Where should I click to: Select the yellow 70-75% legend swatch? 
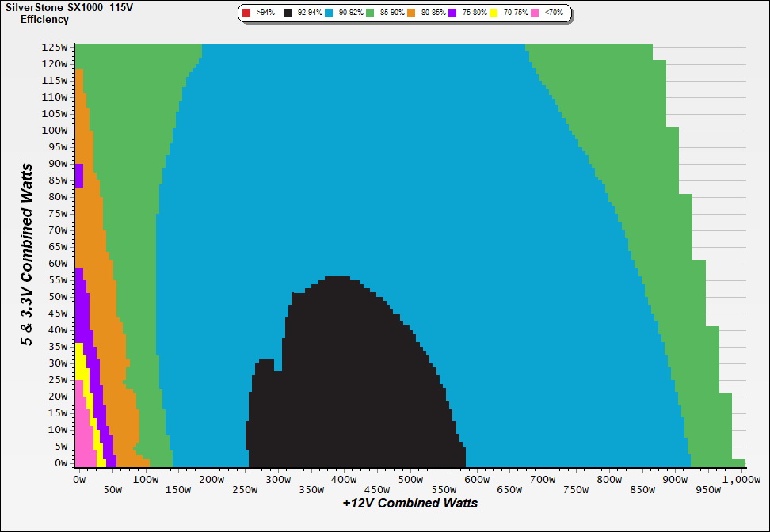[x=494, y=13]
